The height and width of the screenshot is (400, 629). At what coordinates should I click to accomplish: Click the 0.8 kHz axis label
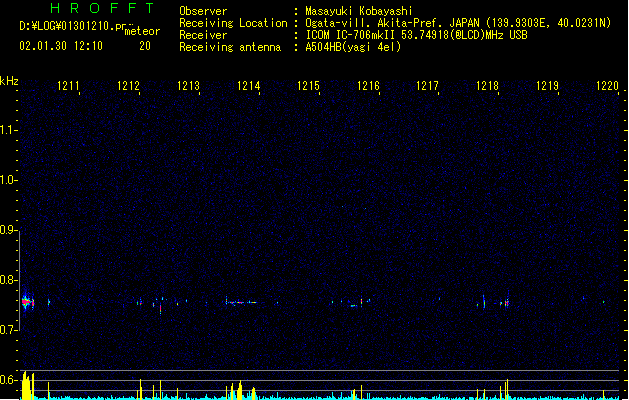pos(8,280)
